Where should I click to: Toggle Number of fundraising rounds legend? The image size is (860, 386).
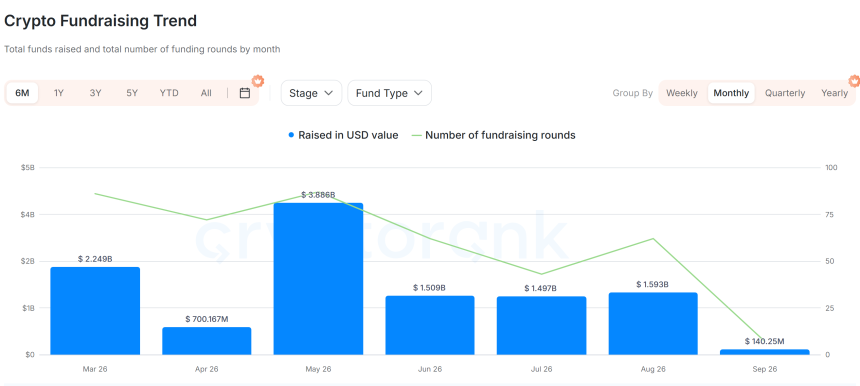click(494, 135)
